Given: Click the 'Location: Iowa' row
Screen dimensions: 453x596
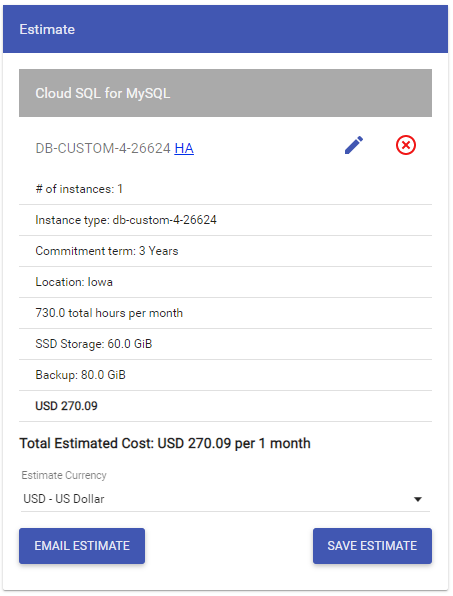Looking at the screenshot, I should 225,282.
